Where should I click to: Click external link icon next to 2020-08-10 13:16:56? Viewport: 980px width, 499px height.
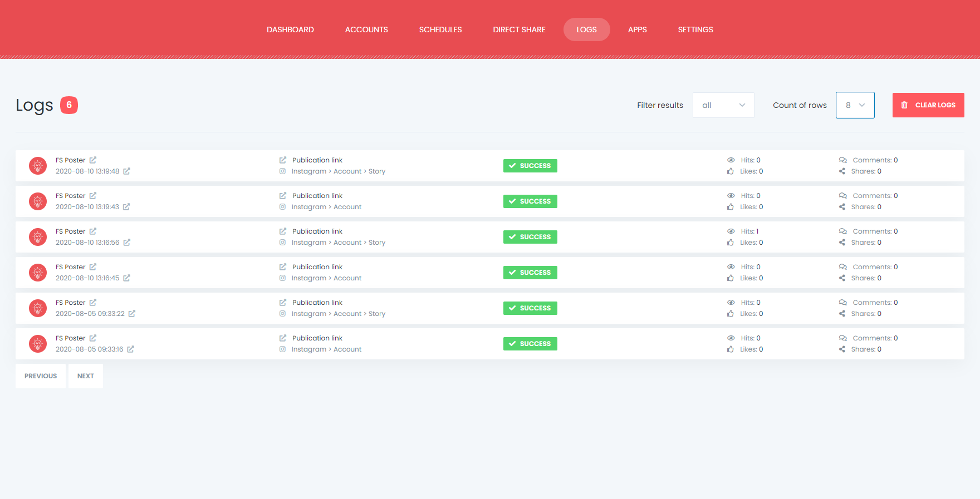click(x=126, y=243)
